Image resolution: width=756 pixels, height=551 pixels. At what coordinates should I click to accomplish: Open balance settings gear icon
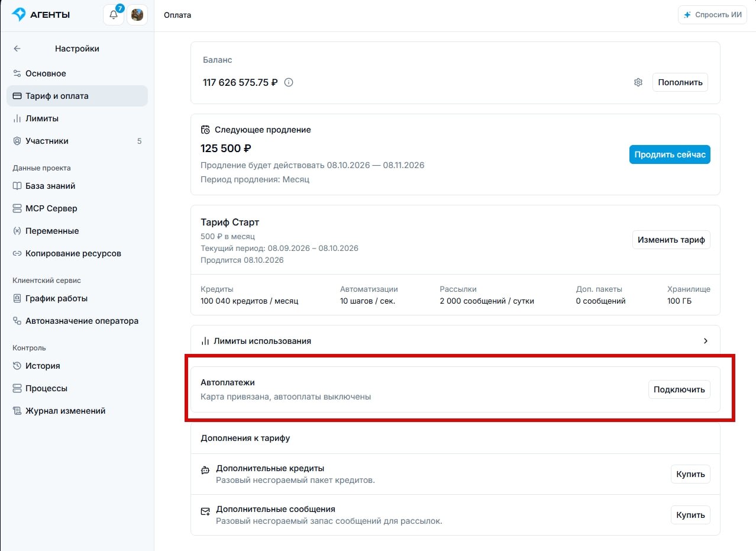point(638,82)
